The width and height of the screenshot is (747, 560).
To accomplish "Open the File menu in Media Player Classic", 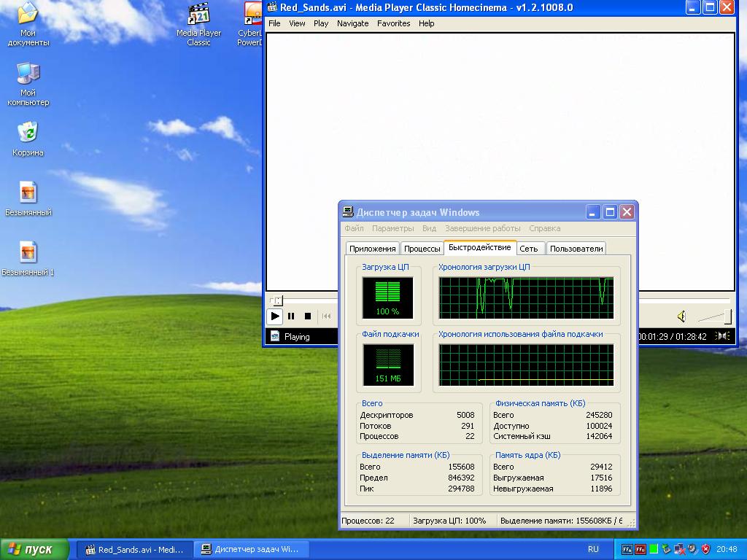I will (274, 23).
